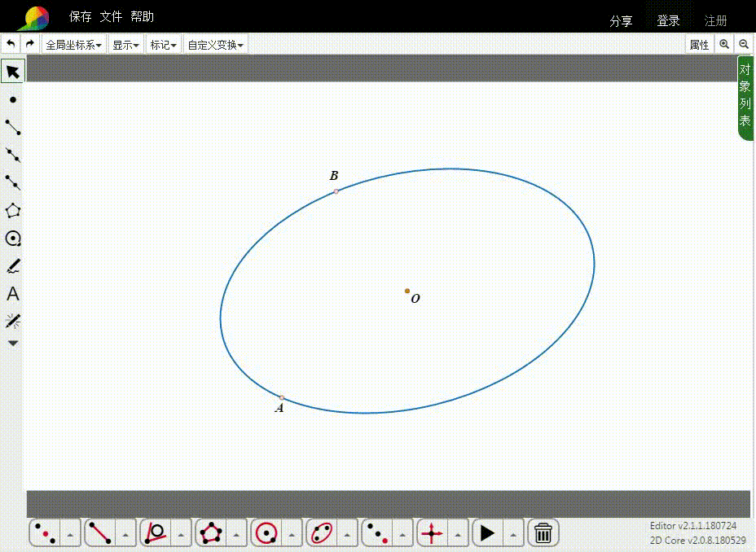Select the polygon tool in left sidebar
The width and height of the screenshot is (756, 552).
pyautogui.click(x=13, y=211)
